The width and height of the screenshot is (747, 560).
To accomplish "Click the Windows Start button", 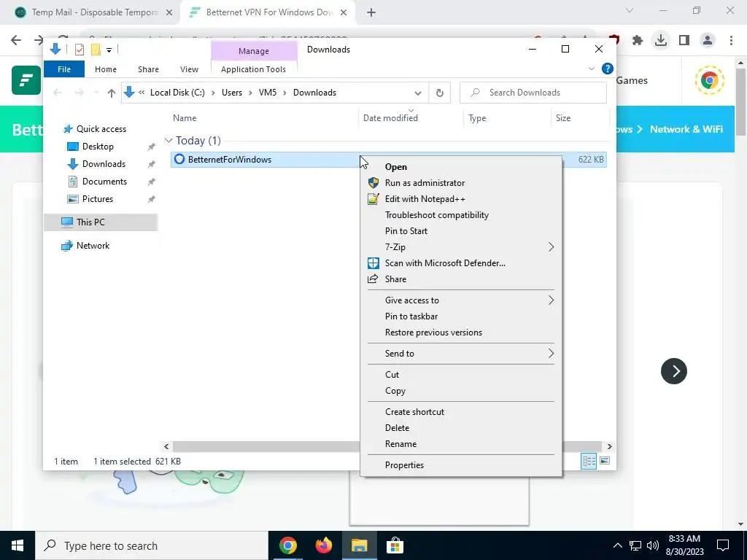I will point(18,545).
